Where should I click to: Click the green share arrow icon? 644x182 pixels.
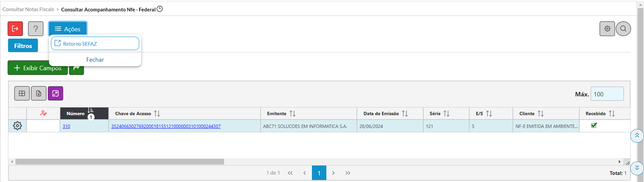(76, 68)
